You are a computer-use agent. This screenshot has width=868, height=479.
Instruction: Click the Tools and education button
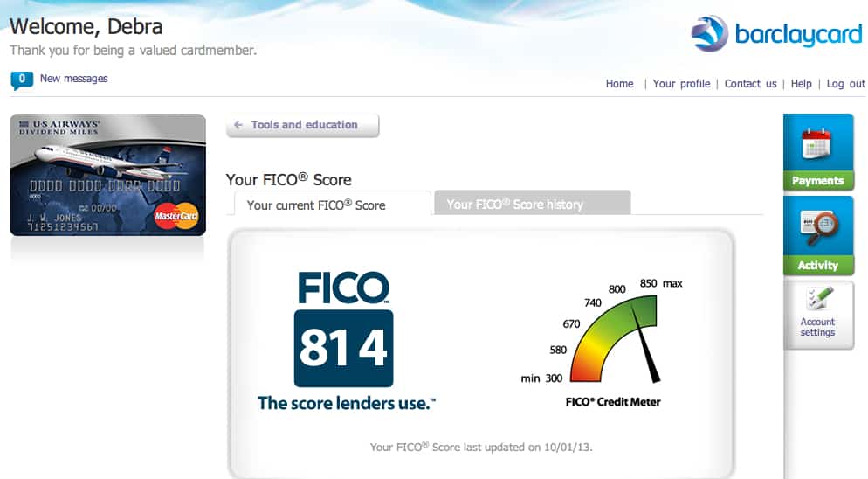(302, 125)
